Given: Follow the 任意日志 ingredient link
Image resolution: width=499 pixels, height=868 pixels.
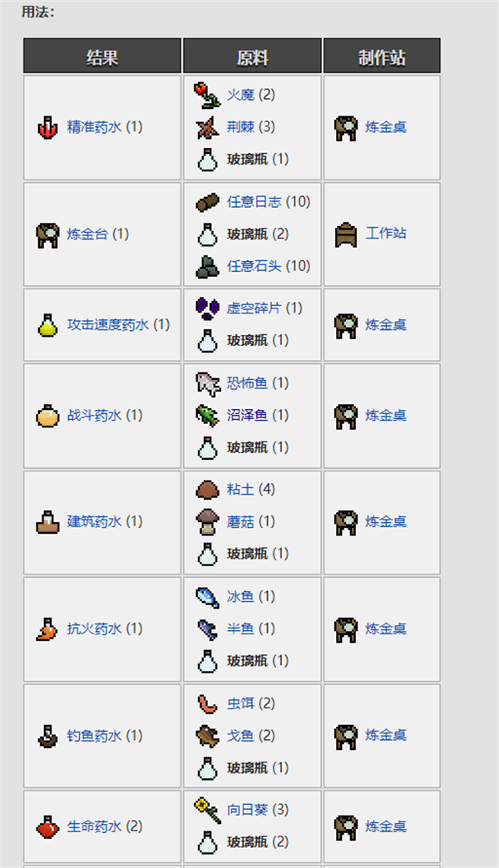Looking at the screenshot, I should click(254, 201).
